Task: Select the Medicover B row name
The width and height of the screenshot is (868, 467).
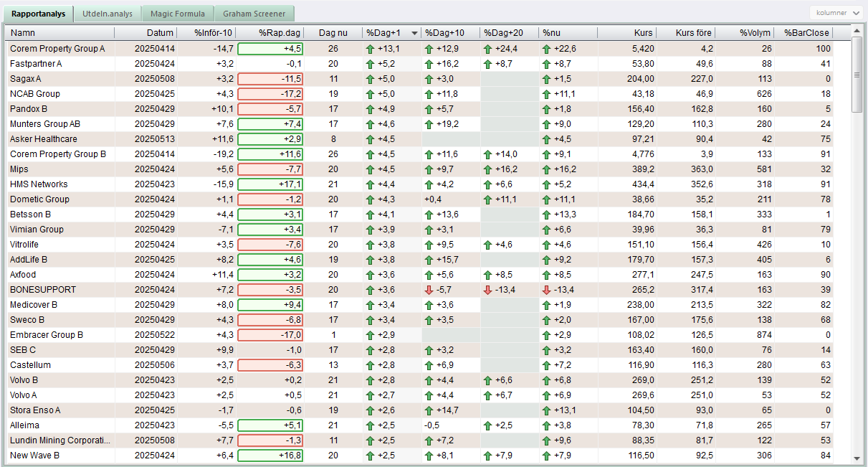Action: (34, 305)
